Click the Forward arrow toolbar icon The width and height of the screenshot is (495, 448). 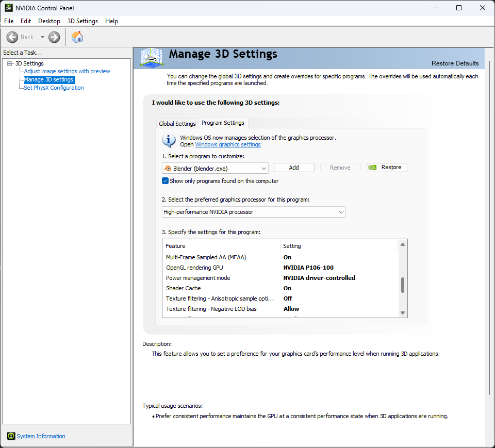point(54,37)
